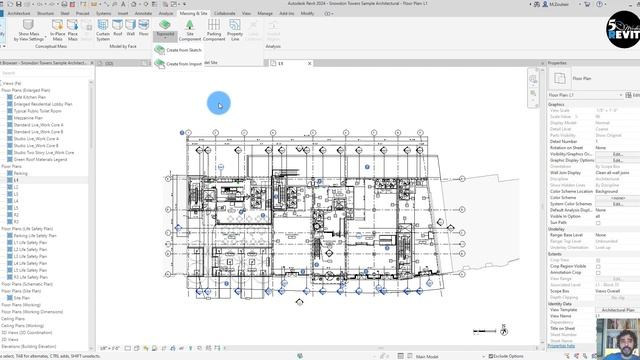Select the Site Component tree icon
Screen dimensions: 640x360
coord(190,25)
